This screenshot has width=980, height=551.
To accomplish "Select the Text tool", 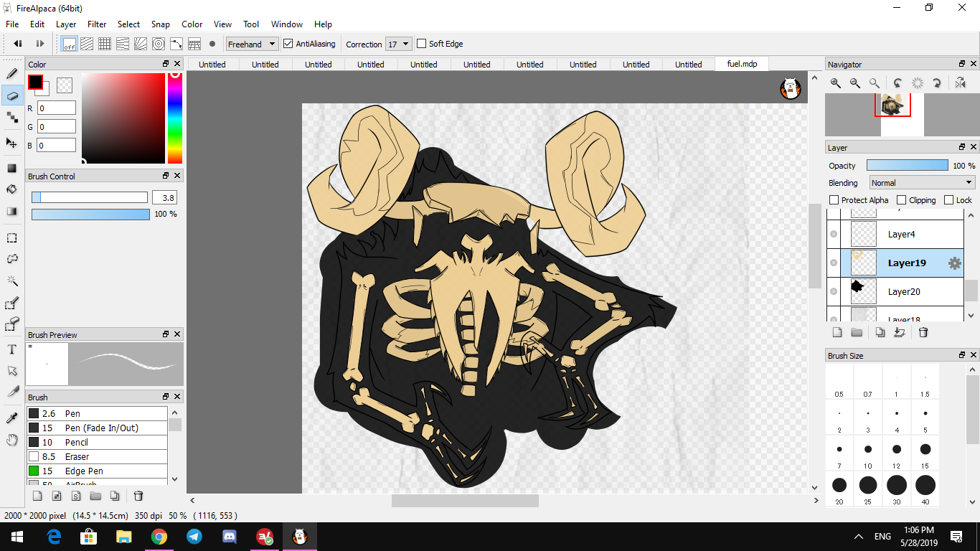I will [12, 349].
